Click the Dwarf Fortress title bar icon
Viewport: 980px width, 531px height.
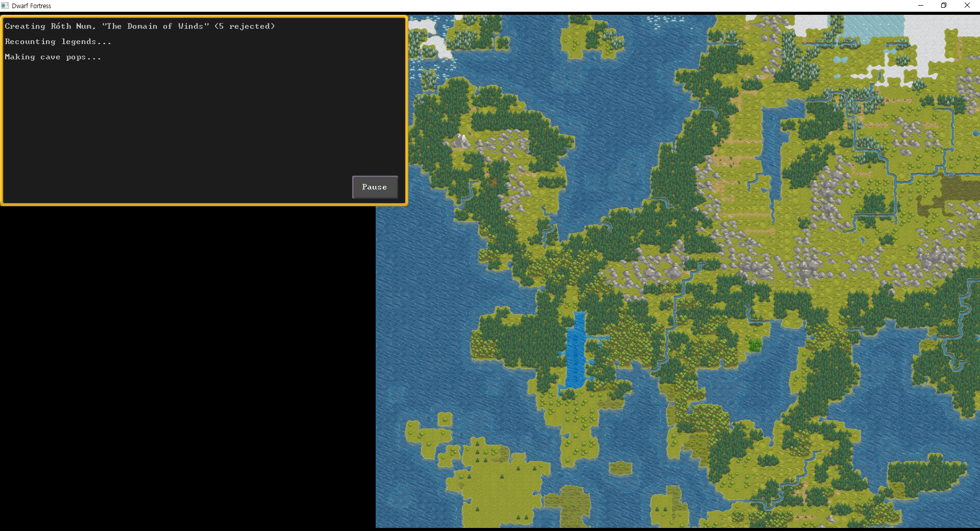[5, 6]
